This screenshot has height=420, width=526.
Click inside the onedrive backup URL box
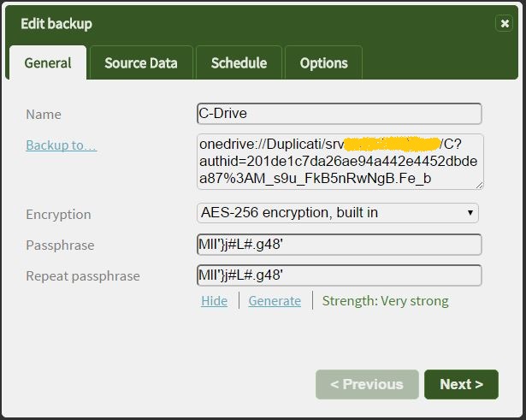pos(340,162)
